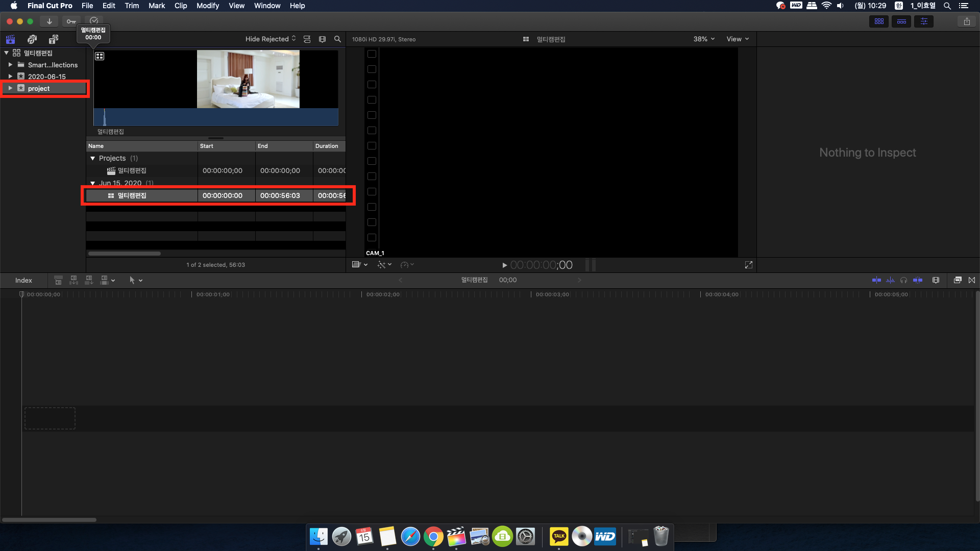Open the Modify menu
Image resolution: width=980 pixels, height=551 pixels.
pos(207,6)
